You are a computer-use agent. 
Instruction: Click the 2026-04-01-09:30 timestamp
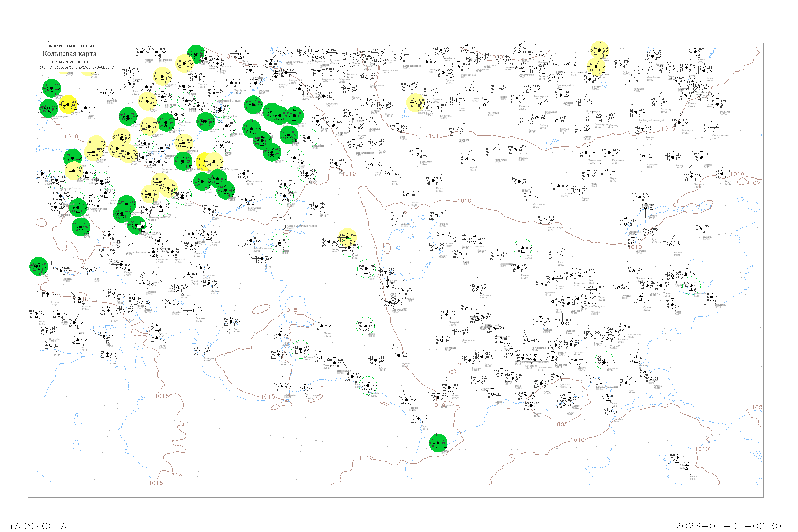point(728,526)
